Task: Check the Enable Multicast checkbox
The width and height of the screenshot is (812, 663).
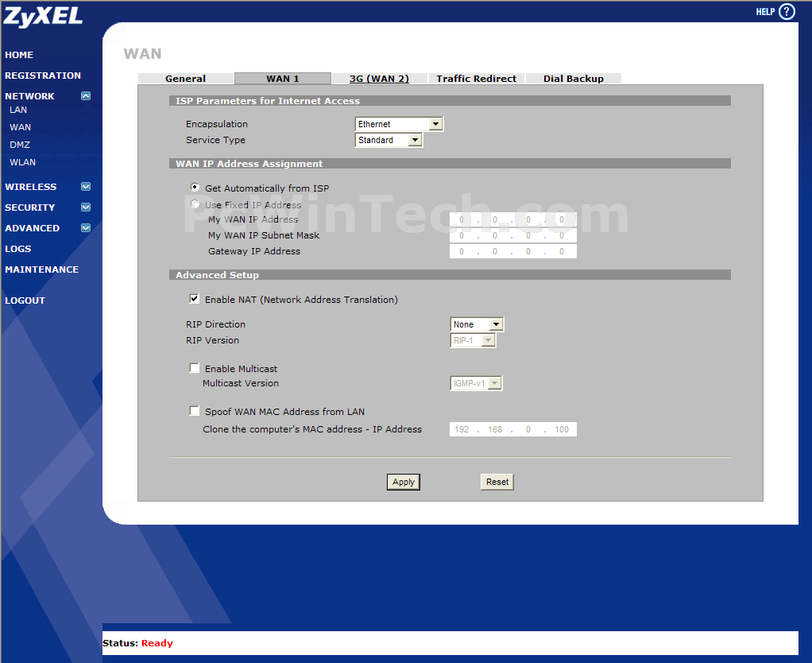Action: [x=194, y=368]
